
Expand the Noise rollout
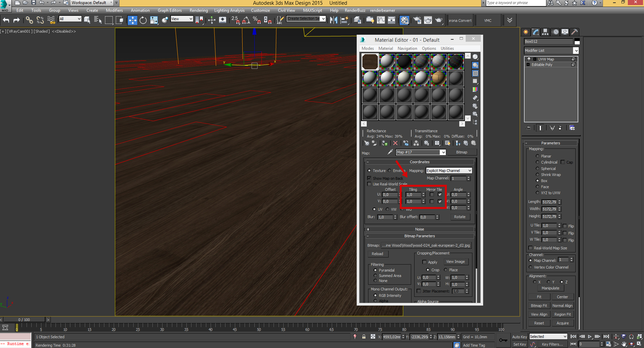pyautogui.click(x=420, y=229)
